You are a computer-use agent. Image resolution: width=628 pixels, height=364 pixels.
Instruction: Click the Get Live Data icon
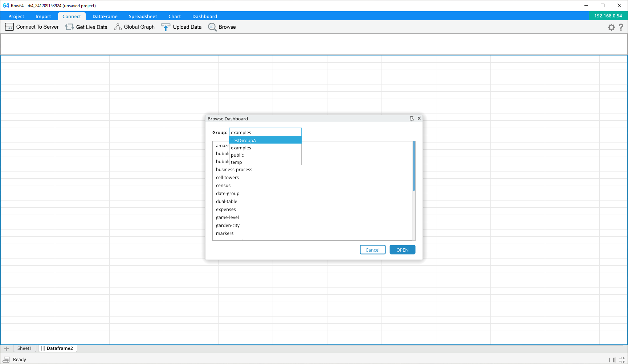69,27
